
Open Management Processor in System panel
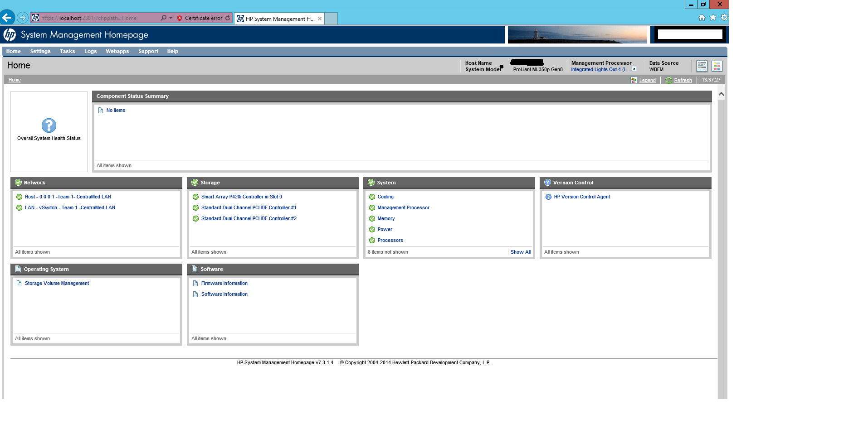404,208
